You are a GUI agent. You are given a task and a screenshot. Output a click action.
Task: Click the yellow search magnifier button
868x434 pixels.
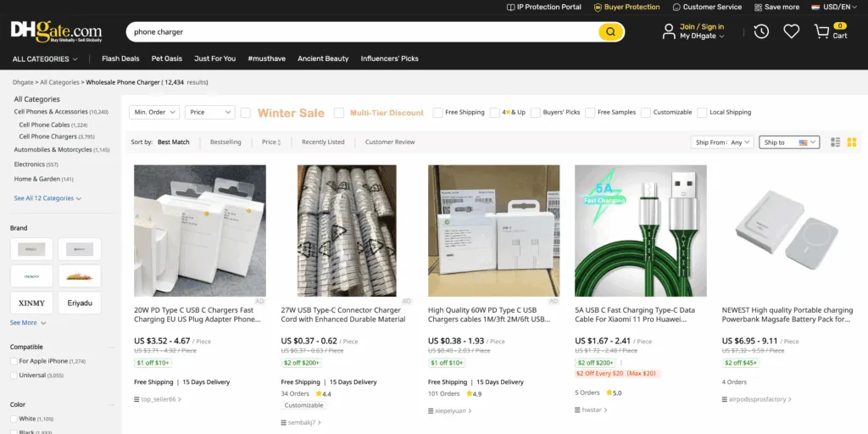610,32
